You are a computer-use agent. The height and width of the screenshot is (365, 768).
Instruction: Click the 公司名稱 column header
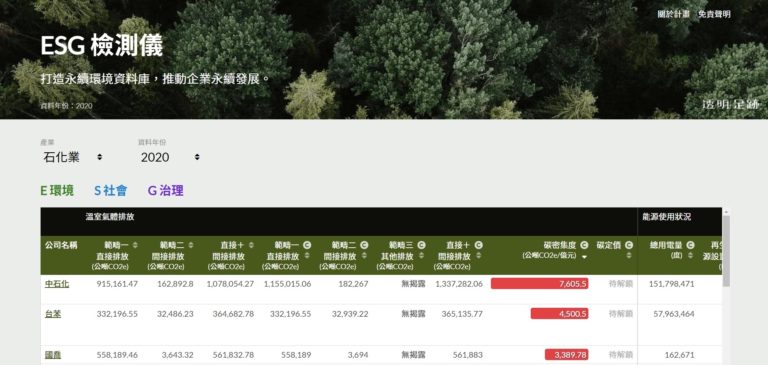tap(61, 245)
